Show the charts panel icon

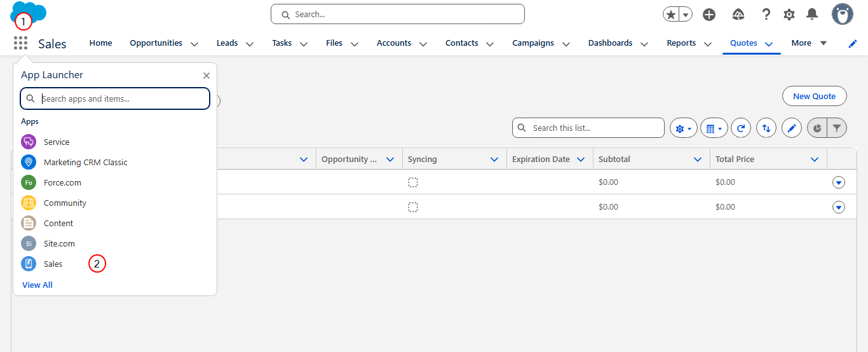click(817, 128)
